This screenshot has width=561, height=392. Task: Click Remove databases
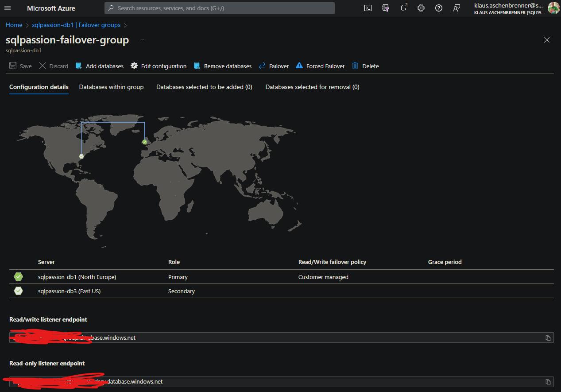click(x=223, y=66)
